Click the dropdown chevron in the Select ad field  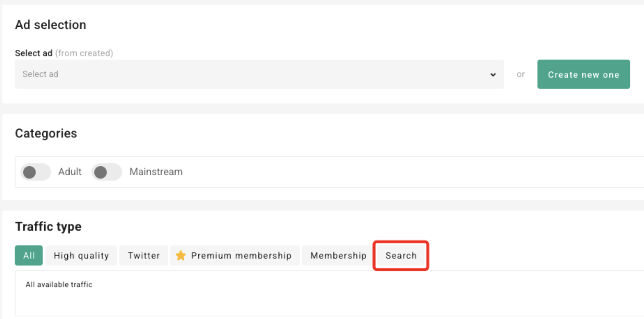click(x=493, y=74)
